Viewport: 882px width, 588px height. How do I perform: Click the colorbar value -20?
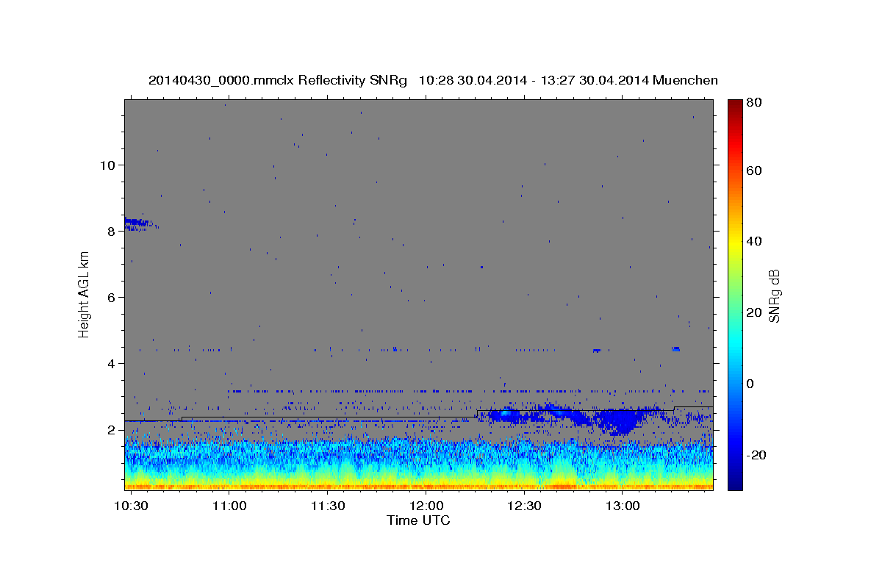pyautogui.click(x=758, y=455)
